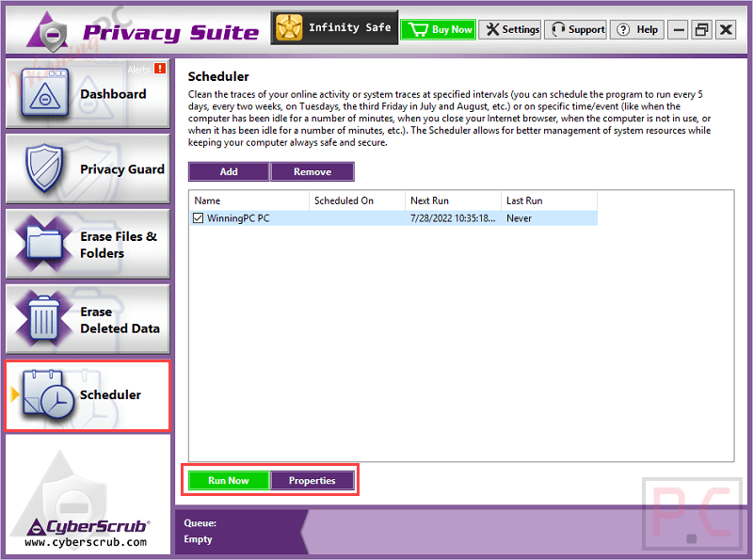Select Erase Files & Folders folder icon
This screenshot has height=560, width=753.
[43, 244]
